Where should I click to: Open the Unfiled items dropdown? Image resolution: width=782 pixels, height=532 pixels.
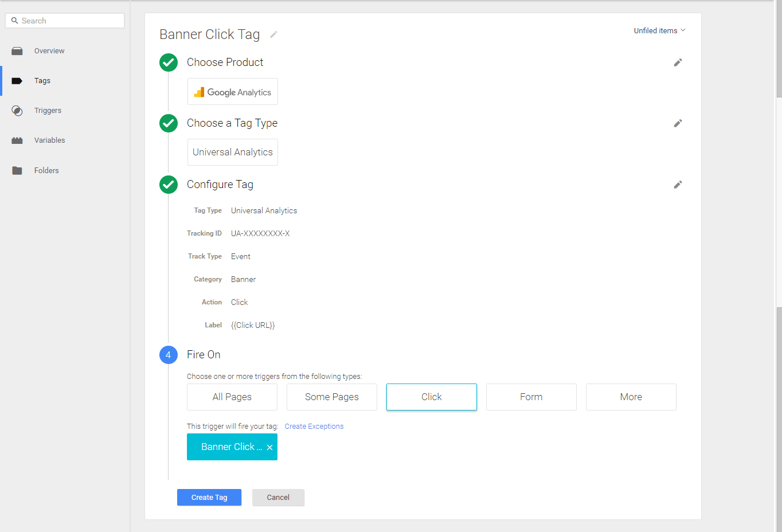coord(659,30)
